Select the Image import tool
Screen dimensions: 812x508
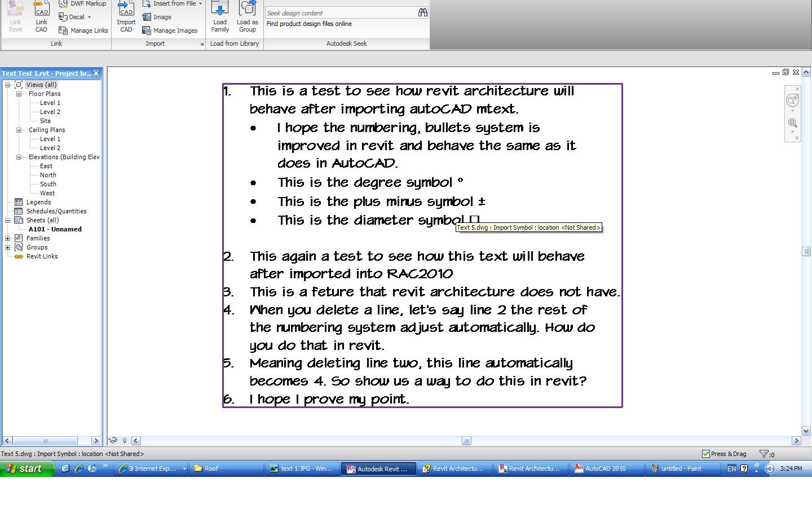pos(147,17)
